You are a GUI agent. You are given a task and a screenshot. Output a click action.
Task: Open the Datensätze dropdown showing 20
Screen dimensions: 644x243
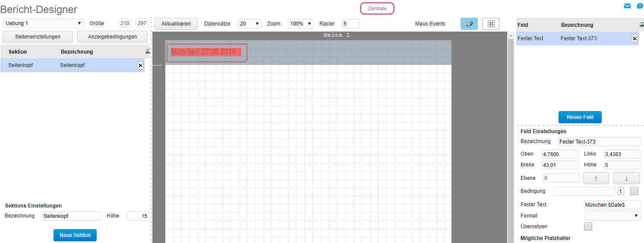(x=249, y=24)
